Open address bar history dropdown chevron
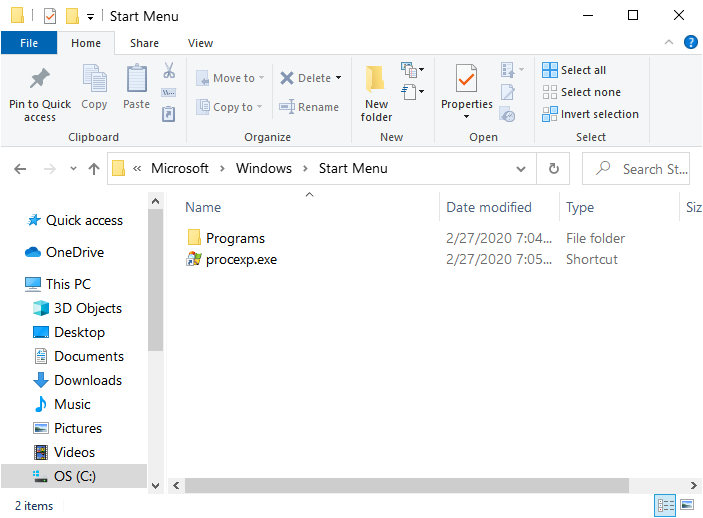The width and height of the screenshot is (703, 518). point(521,169)
